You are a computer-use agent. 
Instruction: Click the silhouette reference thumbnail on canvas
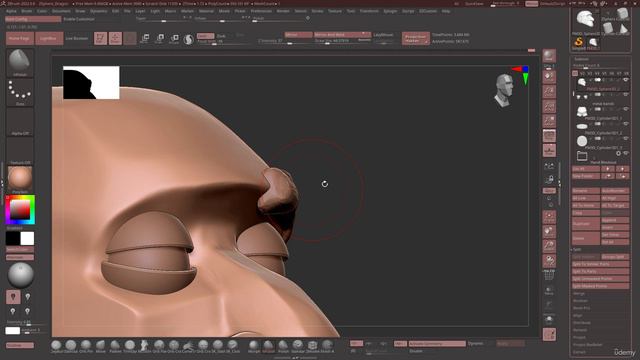click(x=91, y=82)
